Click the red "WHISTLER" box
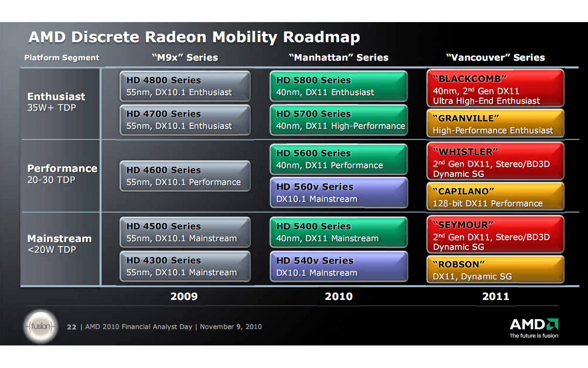The width and height of the screenshot is (588, 368). [x=495, y=161]
